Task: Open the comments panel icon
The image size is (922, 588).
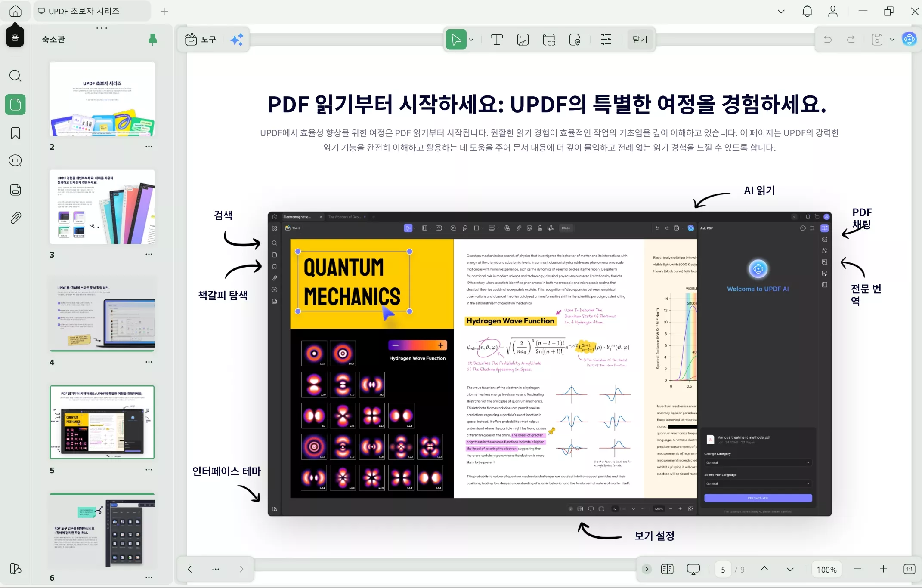Action: pyautogui.click(x=15, y=161)
